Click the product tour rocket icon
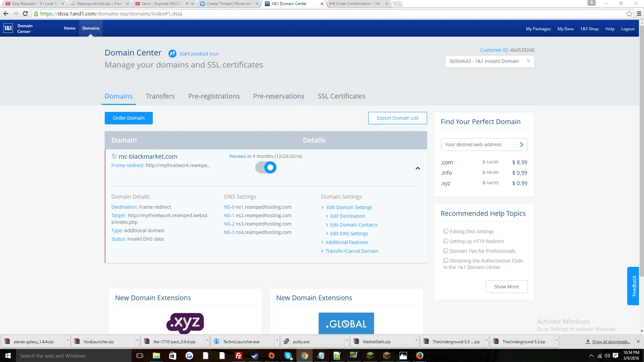This screenshot has height=362, width=644. (x=172, y=54)
